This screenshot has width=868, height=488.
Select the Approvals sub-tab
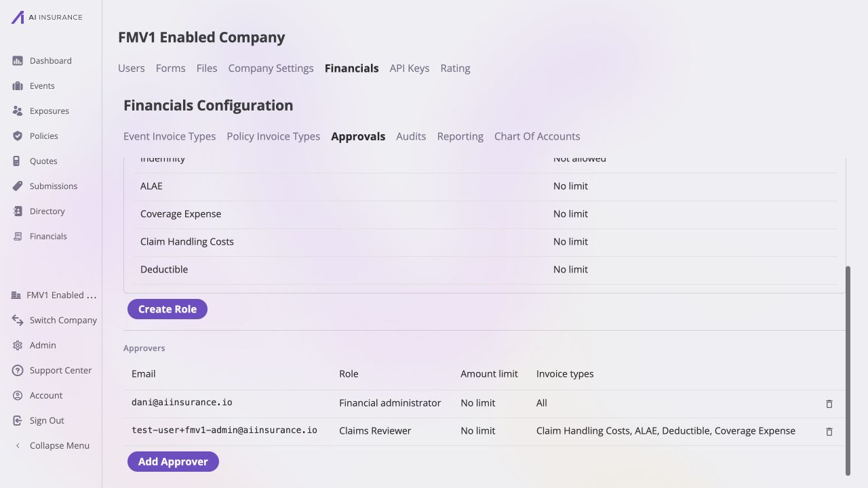pos(358,136)
